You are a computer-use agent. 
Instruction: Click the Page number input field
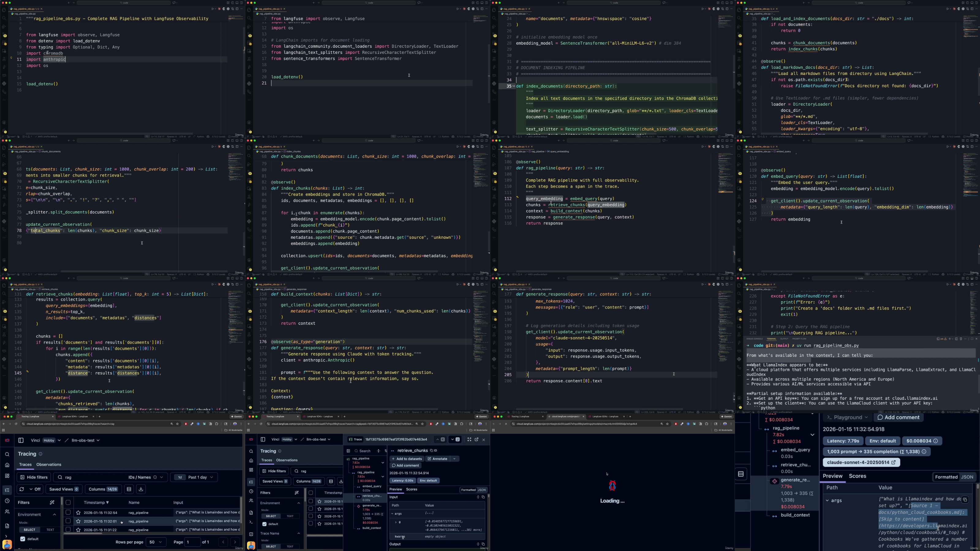pos(192,542)
